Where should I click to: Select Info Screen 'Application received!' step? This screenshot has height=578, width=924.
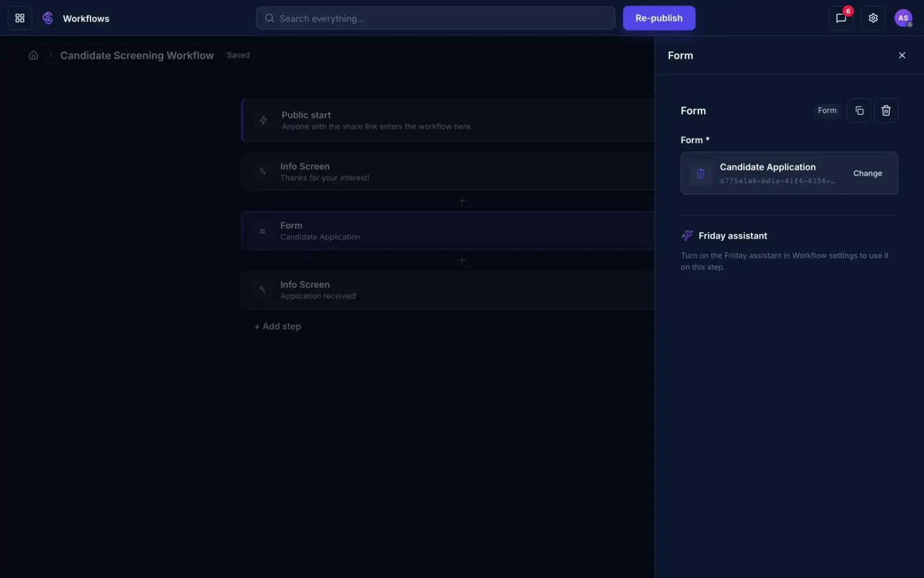click(448, 290)
